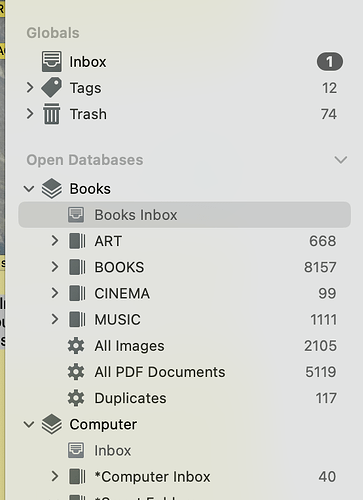
Task: Expand the *Computer Inbox group
Action: [x=55, y=476]
